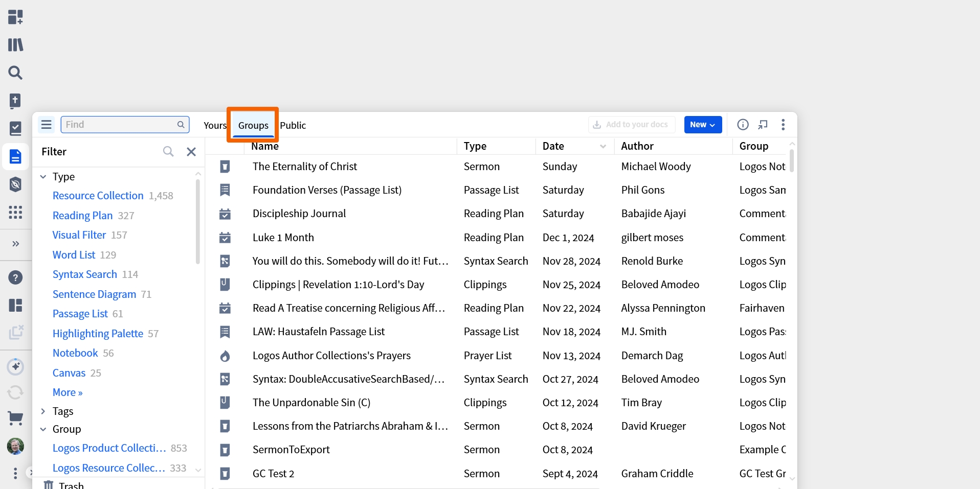Open LAW: Haustafeln Passage List
Screen dimensions: 980x489
tap(319, 332)
